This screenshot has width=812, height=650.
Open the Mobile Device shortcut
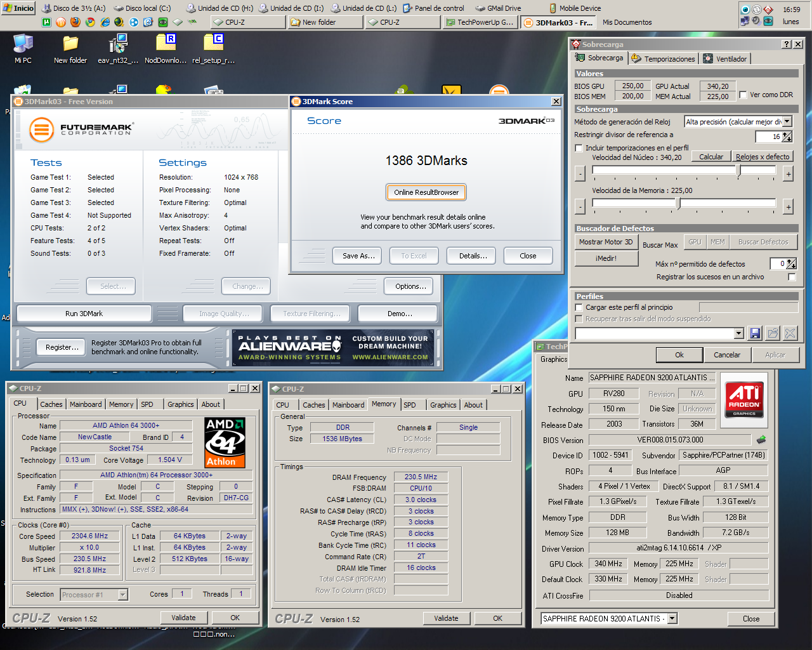(574, 8)
